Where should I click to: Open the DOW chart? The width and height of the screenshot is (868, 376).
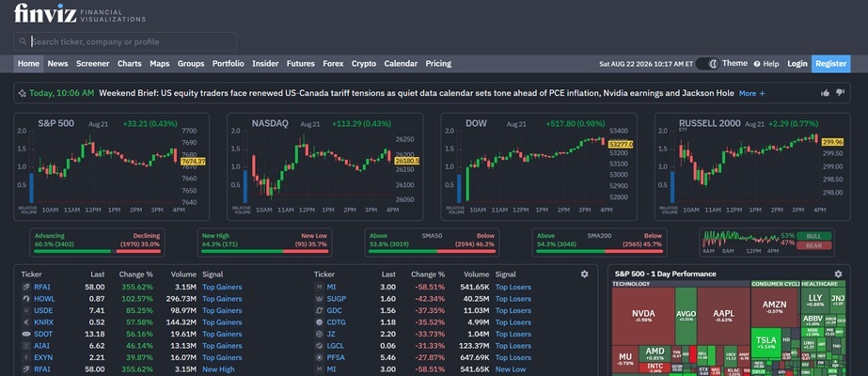[x=539, y=166]
